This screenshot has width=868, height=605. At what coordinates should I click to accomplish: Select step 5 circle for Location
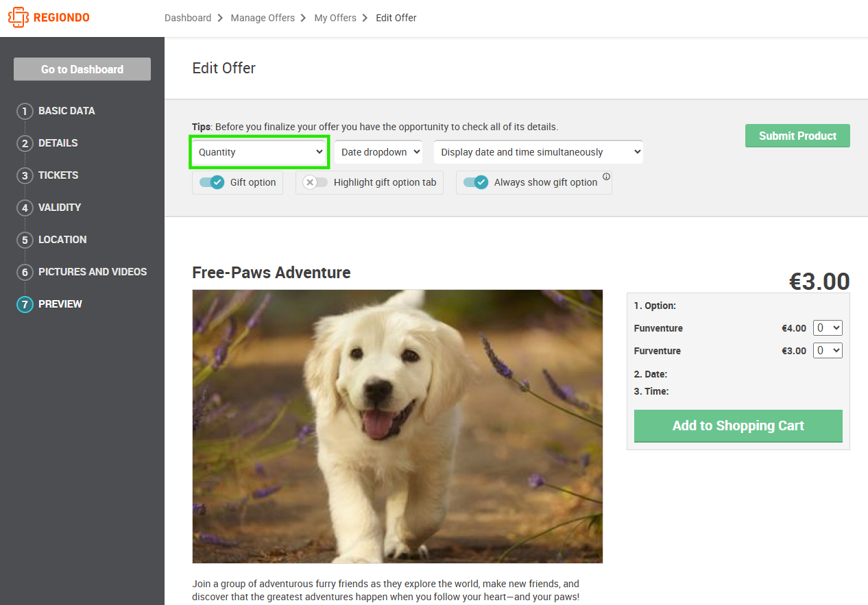click(x=25, y=240)
